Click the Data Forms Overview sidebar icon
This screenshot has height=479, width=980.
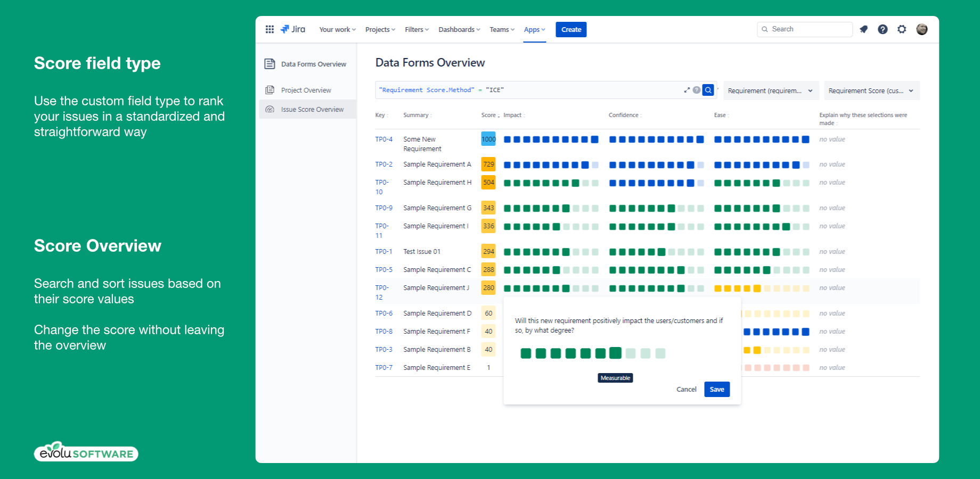coord(269,64)
